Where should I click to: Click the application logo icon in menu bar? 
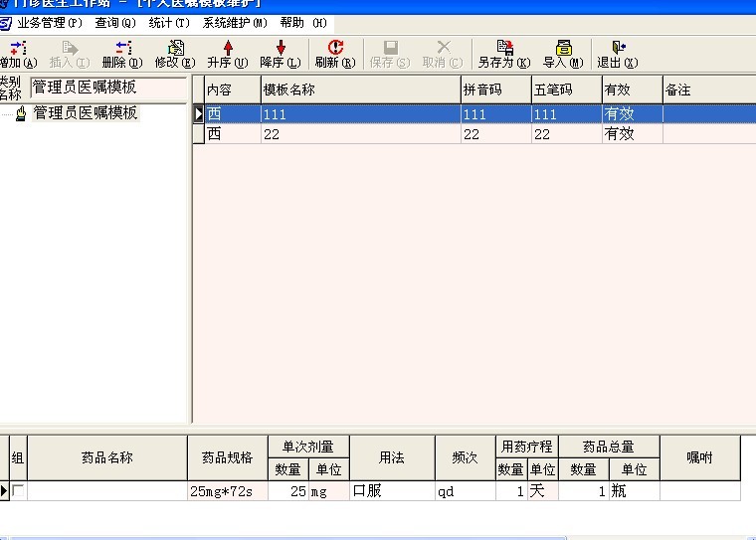(5, 23)
